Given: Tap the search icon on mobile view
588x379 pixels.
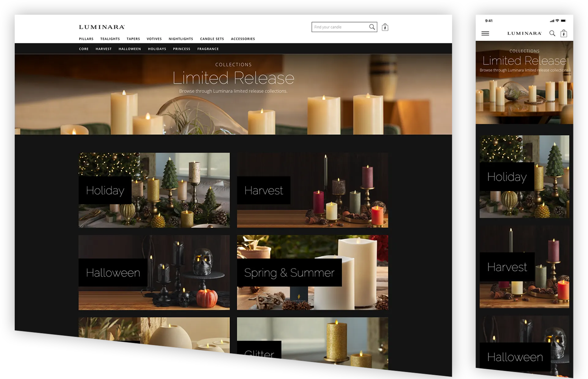Looking at the screenshot, I should coord(552,33).
